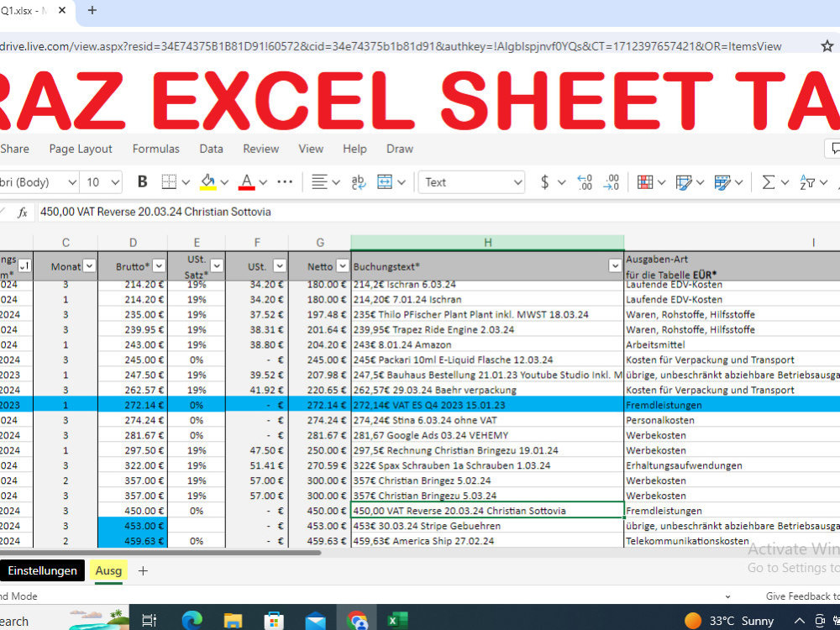
Task: Open Data ribbon tab
Action: [211, 149]
